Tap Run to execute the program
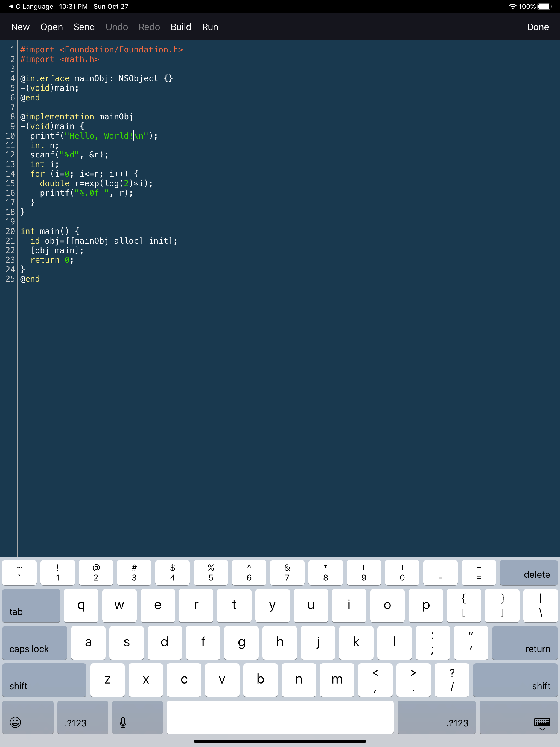This screenshot has width=560, height=747. coord(210,27)
